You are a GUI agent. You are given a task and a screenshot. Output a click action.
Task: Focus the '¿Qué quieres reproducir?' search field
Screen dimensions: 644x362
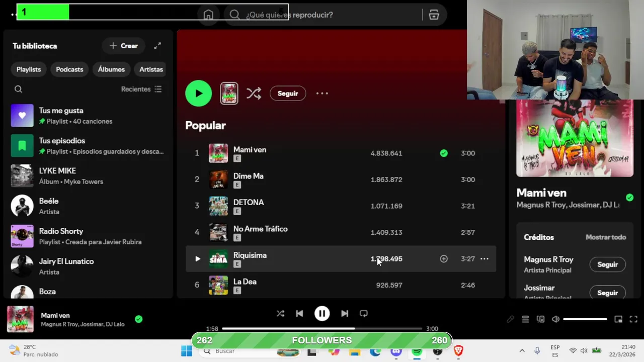335,15
